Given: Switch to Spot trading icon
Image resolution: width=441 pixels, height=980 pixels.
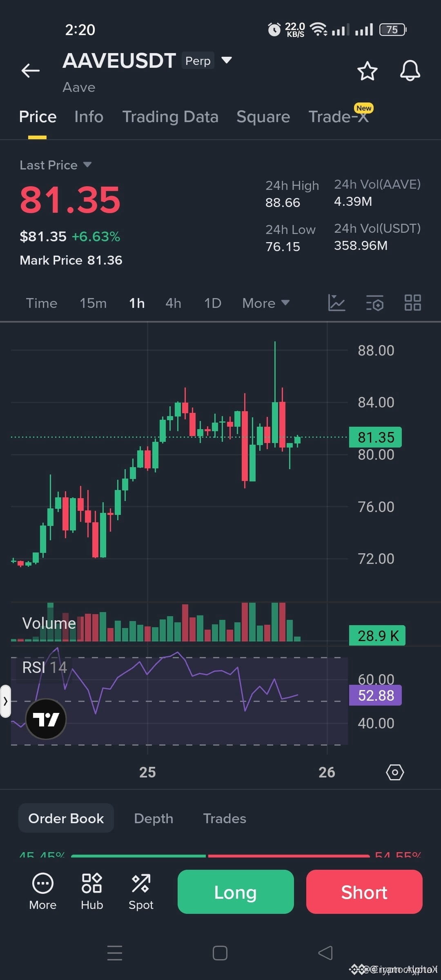Looking at the screenshot, I should [141, 892].
